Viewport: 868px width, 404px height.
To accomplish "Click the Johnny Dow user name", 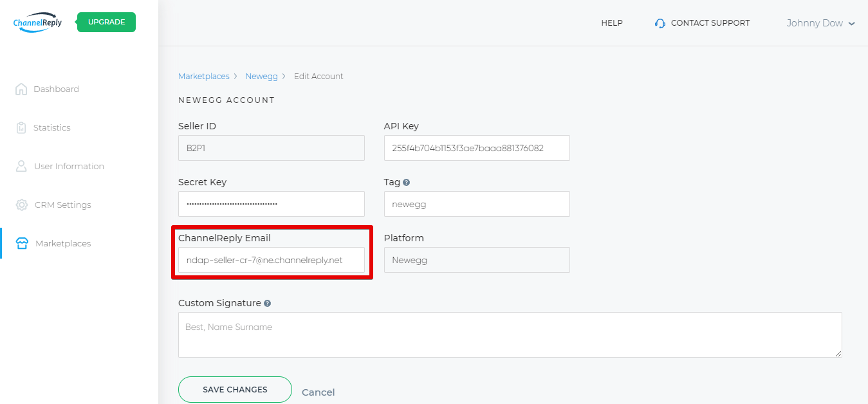I will [x=815, y=23].
